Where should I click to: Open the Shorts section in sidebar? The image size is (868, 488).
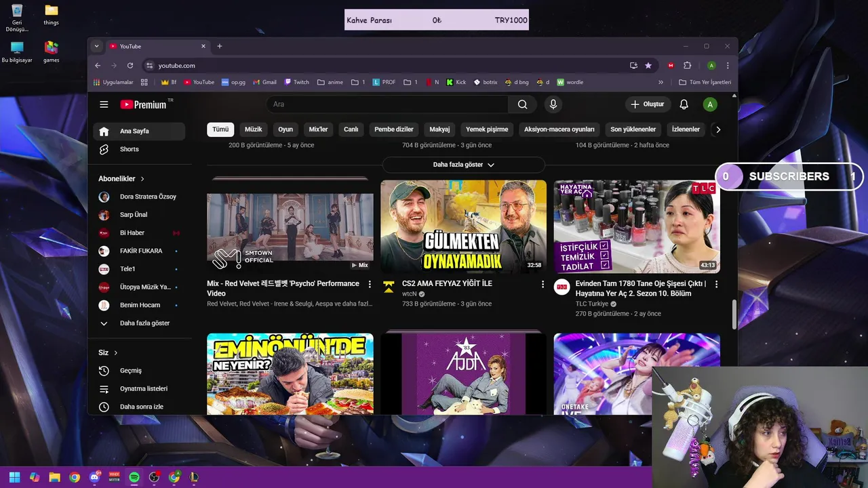click(x=139, y=149)
